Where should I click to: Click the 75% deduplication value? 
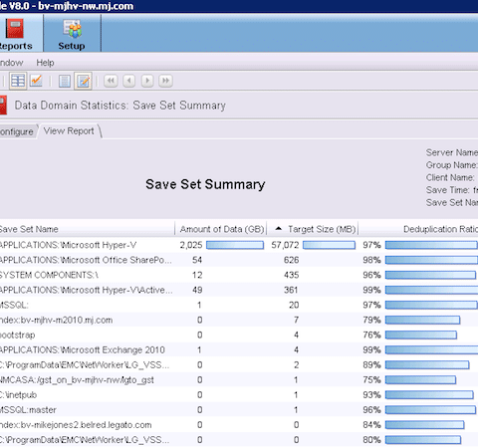[371, 380]
